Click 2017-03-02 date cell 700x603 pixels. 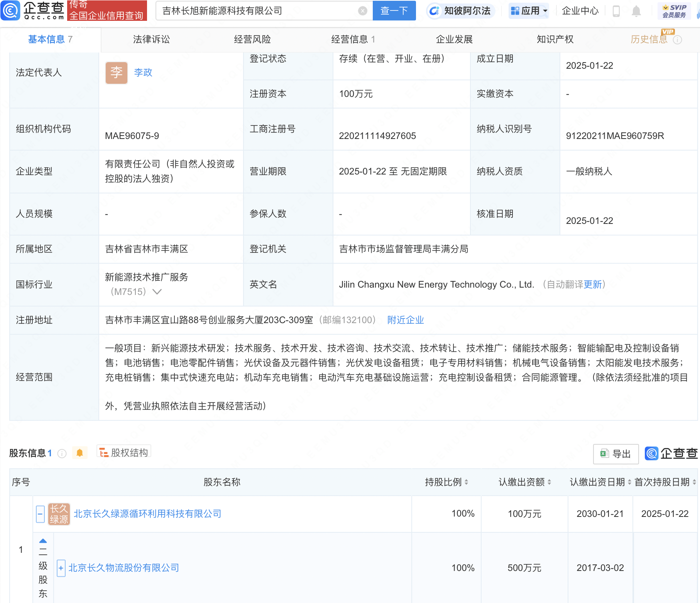click(600, 568)
